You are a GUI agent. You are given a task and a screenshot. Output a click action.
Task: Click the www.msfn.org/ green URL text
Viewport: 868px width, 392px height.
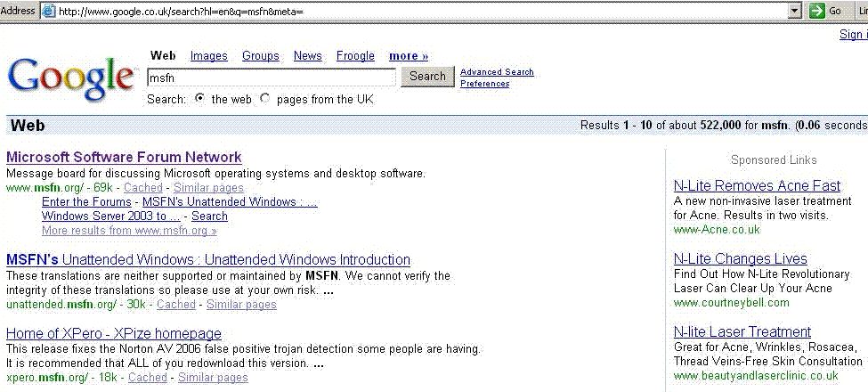tap(45, 188)
